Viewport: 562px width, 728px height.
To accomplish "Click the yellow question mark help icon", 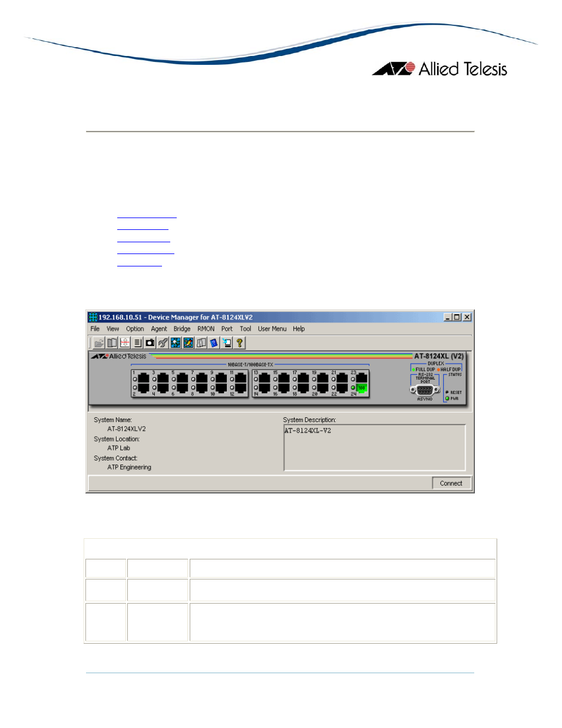I will pyautogui.click(x=240, y=343).
